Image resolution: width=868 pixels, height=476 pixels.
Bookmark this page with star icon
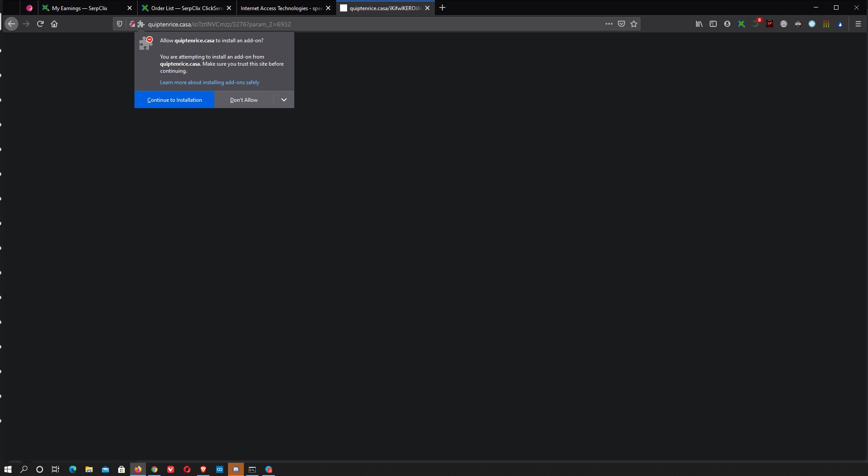(x=634, y=24)
